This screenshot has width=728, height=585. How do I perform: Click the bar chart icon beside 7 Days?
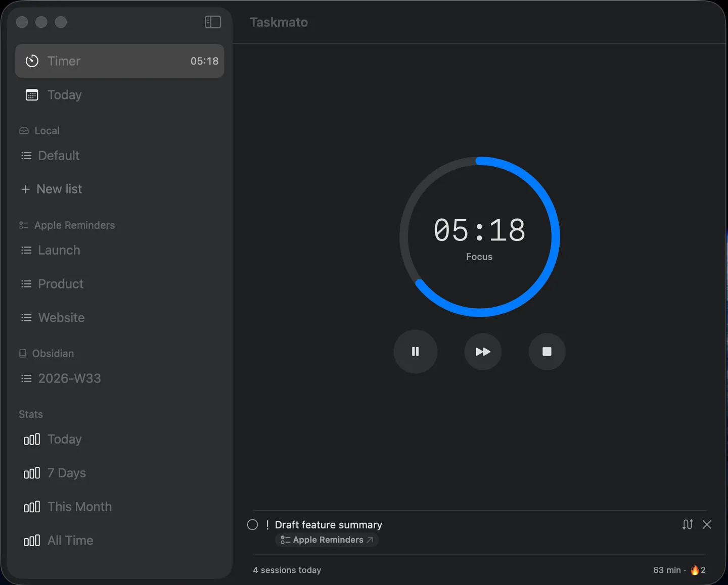click(32, 473)
